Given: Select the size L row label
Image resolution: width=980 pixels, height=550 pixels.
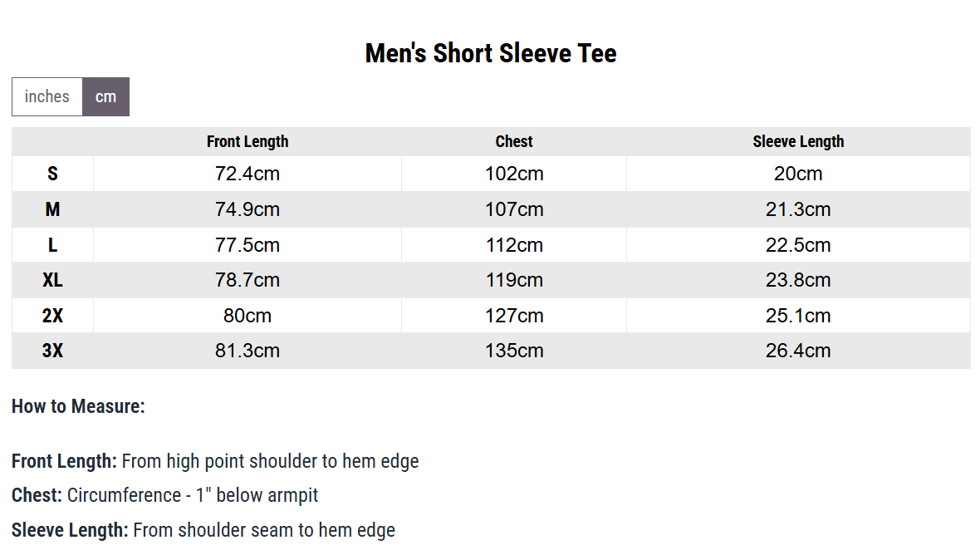Looking at the screenshot, I should tap(52, 245).
